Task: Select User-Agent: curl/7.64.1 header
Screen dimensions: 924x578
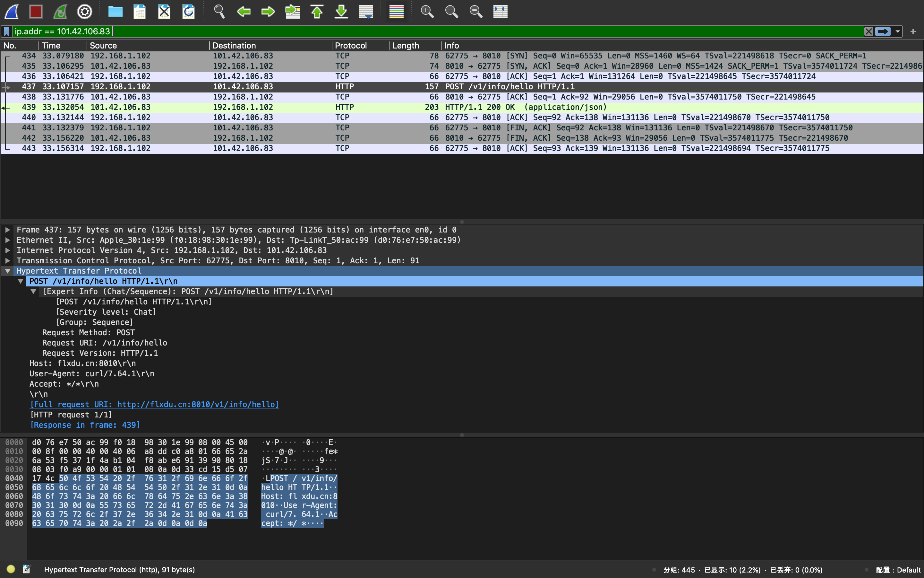Action: pos(92,374)
